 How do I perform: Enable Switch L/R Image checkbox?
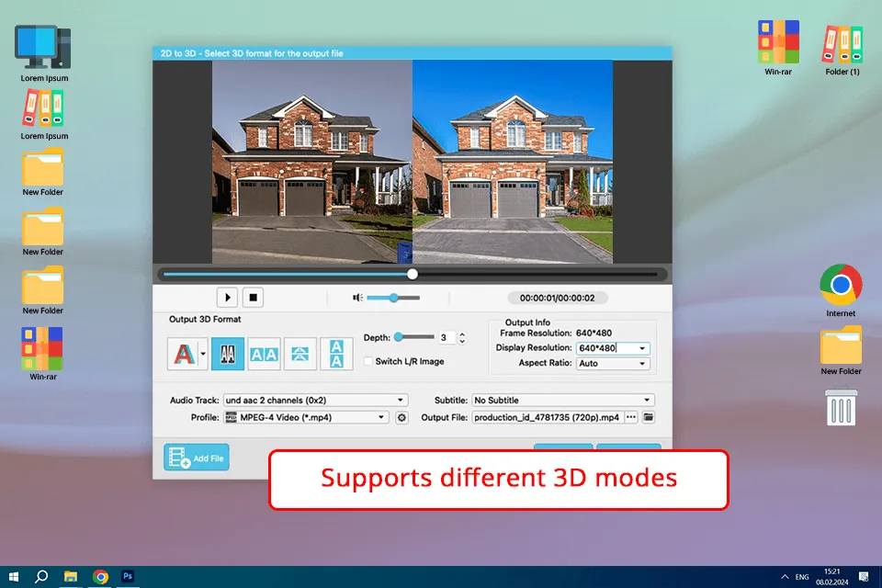(x=368, y=361)
